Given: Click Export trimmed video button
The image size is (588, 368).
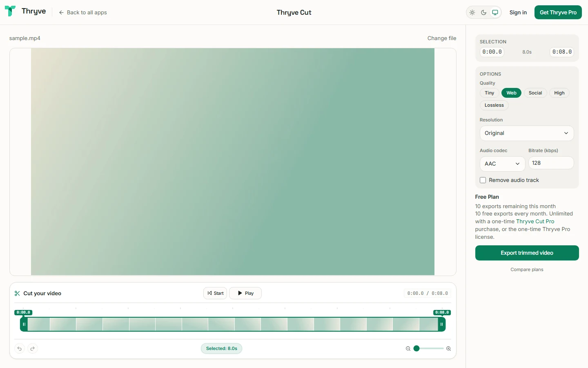Looking at the screenshot, I should tap(527, 253).
